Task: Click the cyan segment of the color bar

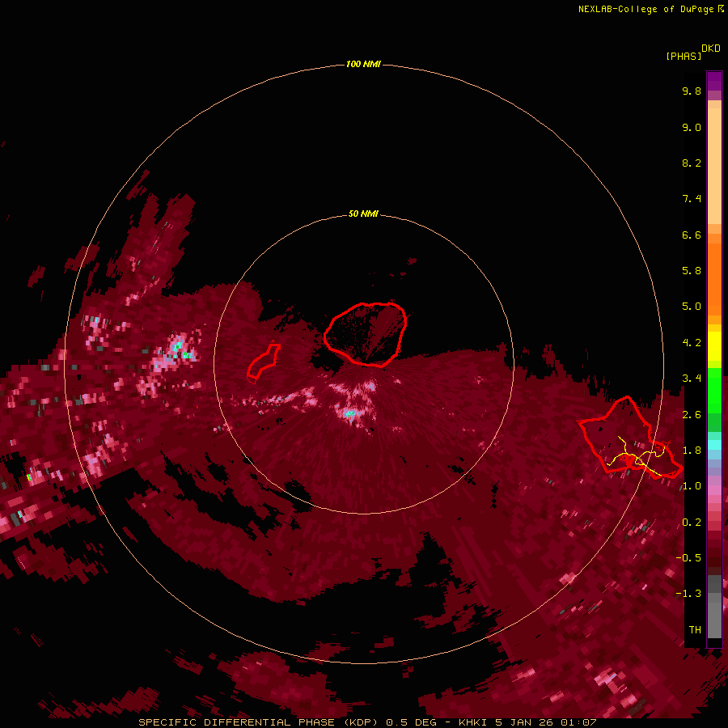Action: tap(714, 445)
